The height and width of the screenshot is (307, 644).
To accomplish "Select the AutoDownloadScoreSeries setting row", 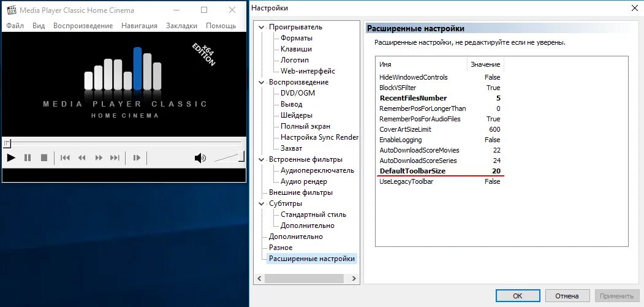I will pos(440,161).
